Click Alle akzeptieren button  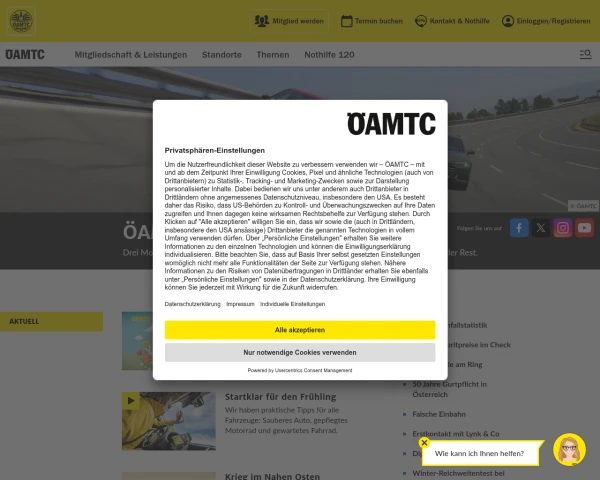pyautogui.click(x=300, y=330)
